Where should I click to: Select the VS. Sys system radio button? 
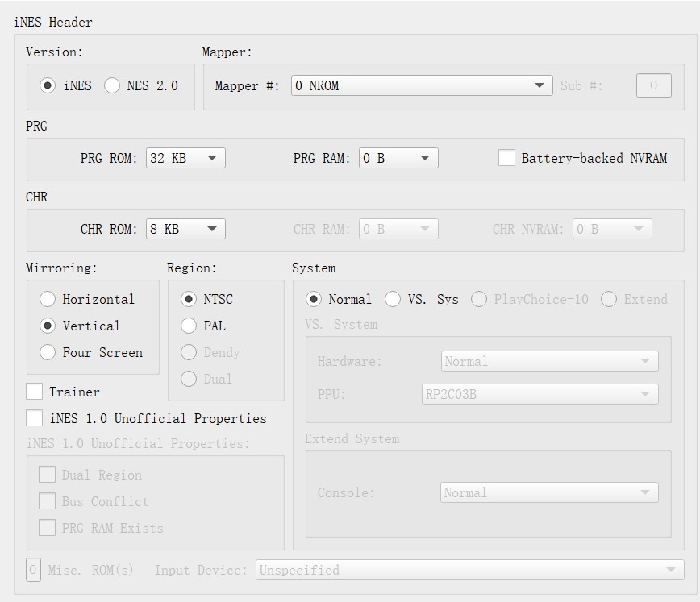[393, 299]
